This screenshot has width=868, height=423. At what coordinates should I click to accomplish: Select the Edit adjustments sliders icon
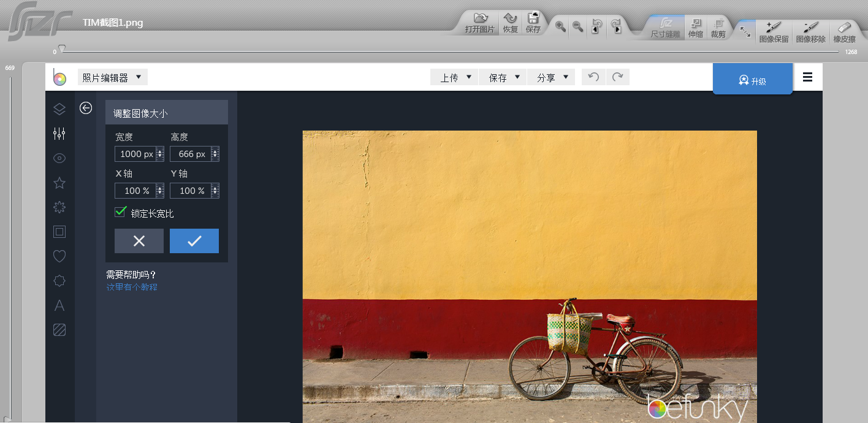click(x=59, y=134)
